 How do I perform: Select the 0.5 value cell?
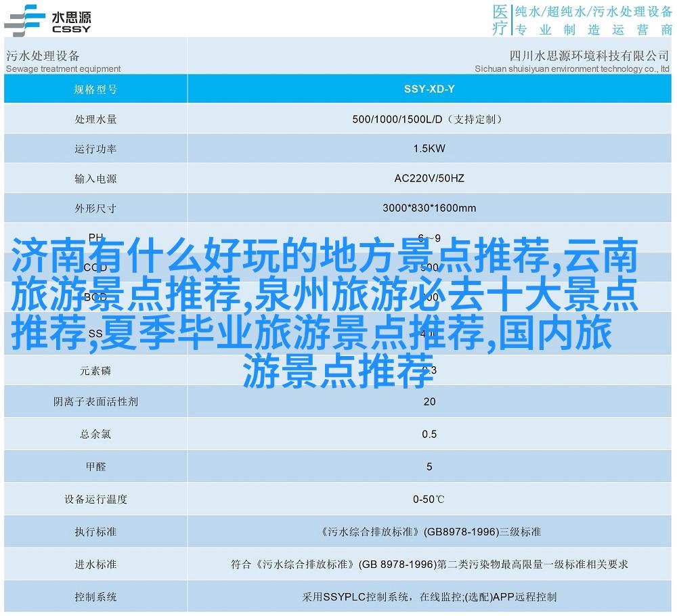point(429,435)
